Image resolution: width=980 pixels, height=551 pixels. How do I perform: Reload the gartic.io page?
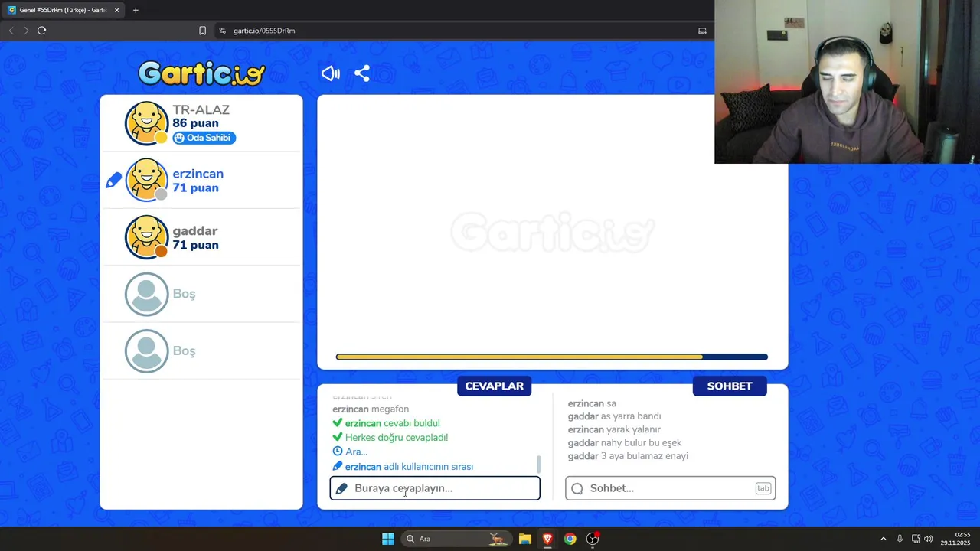pos(42,31)
